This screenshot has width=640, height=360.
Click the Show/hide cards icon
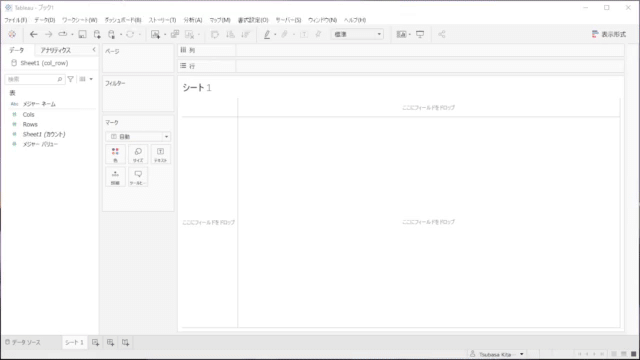pyautogui.click(x=401, y=34)
